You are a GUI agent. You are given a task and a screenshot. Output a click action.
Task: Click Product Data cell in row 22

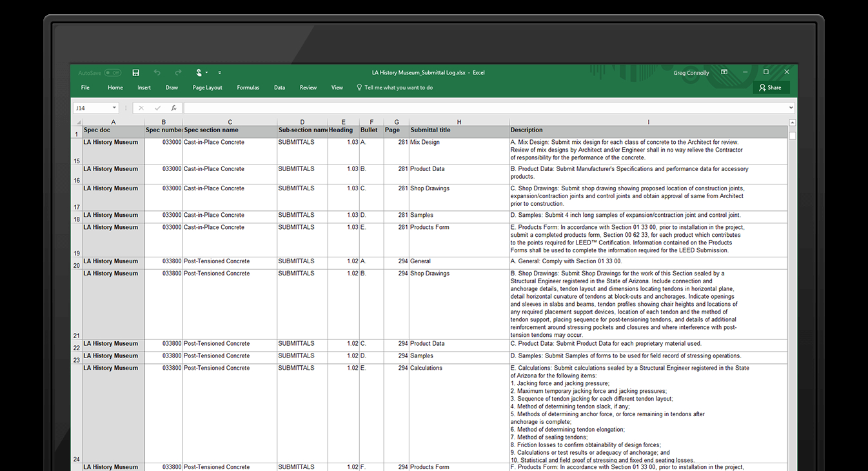coord(459,346)
